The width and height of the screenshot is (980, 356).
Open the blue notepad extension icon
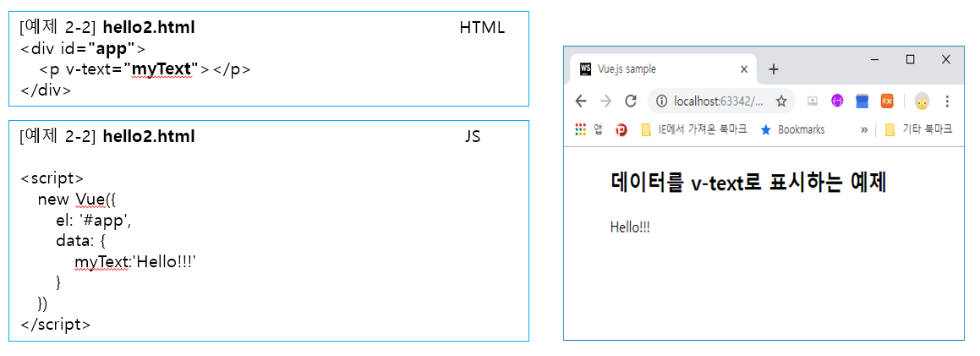[862, 101]
